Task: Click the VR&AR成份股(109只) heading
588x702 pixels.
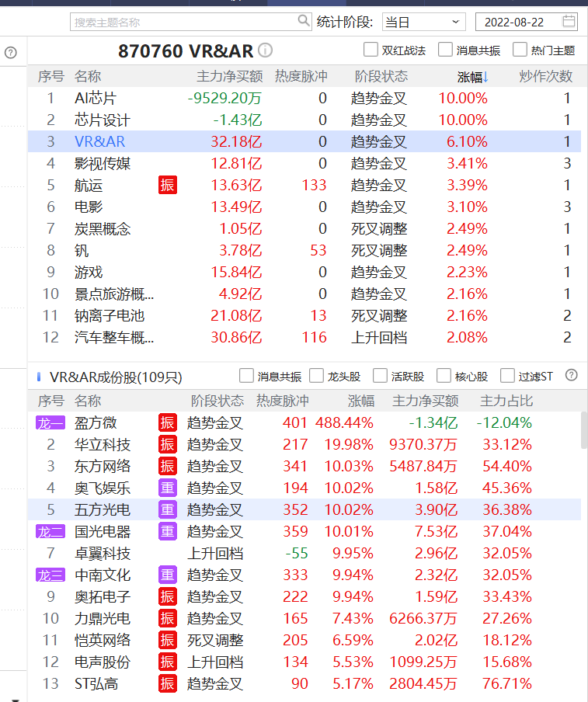Action: (x=116, y=377)
